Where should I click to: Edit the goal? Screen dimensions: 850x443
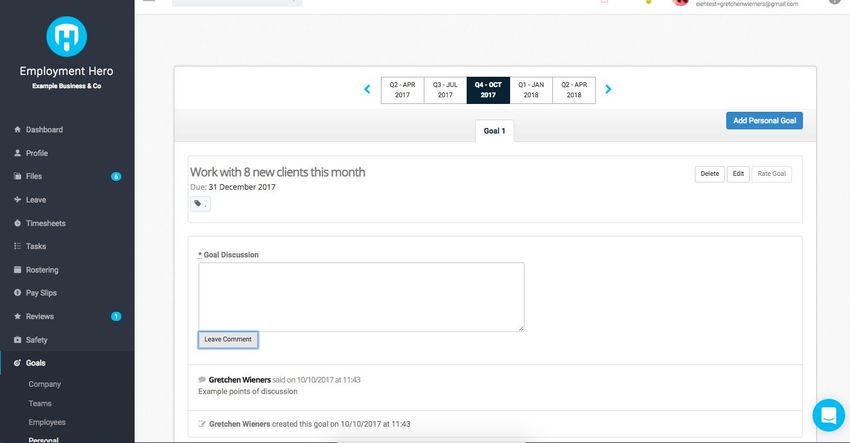[x=738, y=174]
